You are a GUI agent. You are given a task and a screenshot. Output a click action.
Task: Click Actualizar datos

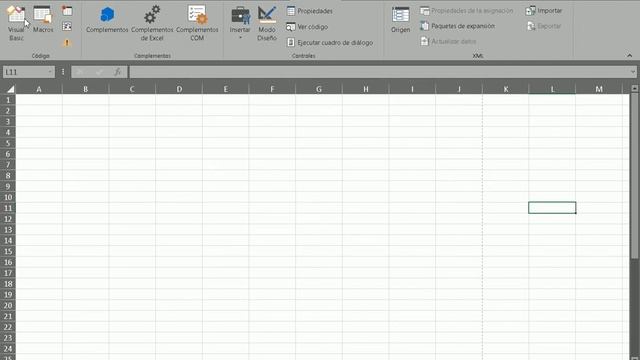click(448, 41)
